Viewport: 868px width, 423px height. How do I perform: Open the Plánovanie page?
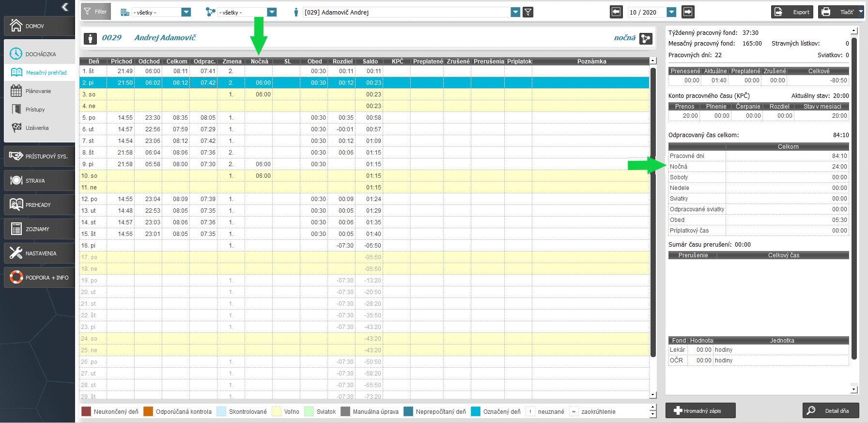tap(39, 91)
